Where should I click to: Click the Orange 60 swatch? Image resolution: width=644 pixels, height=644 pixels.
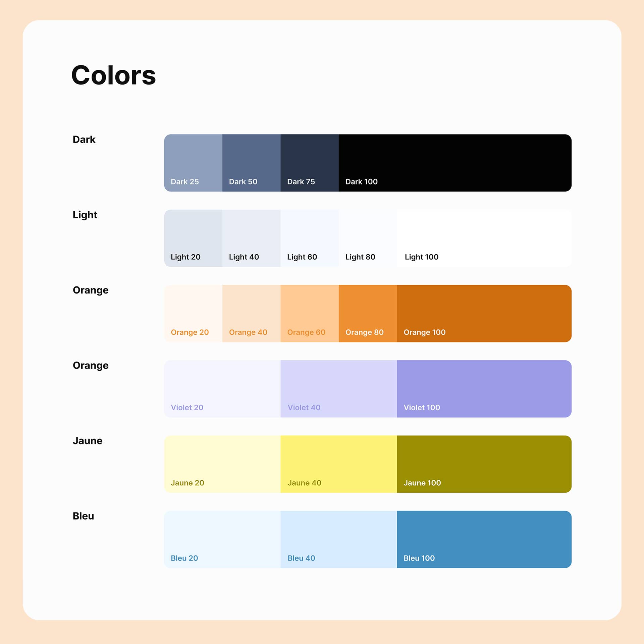(x=310, y=314)
